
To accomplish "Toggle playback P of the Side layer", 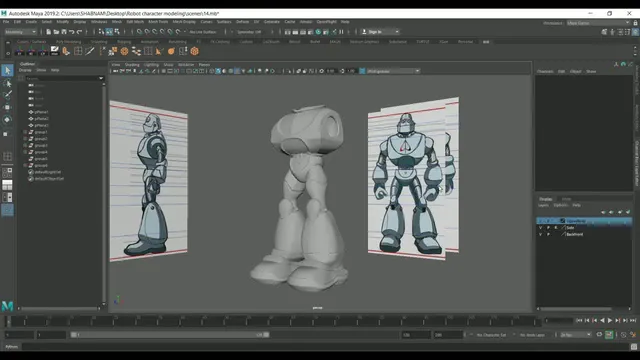I will click(548, 228).
